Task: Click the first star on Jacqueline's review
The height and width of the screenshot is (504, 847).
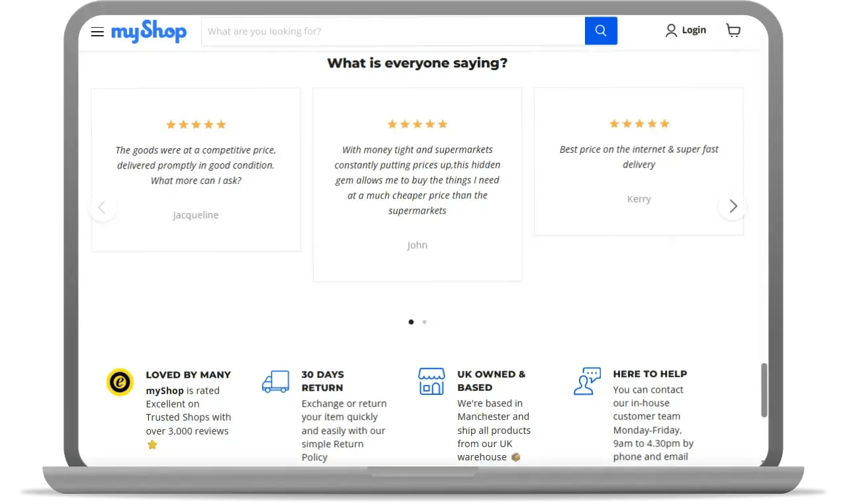Action: (171, 124)
